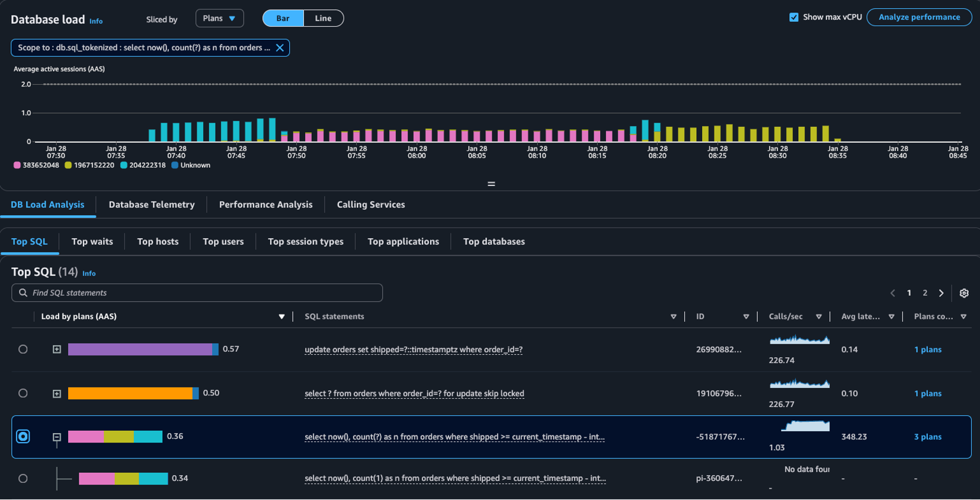Select the update orders query radio button

tap(23, 350)
